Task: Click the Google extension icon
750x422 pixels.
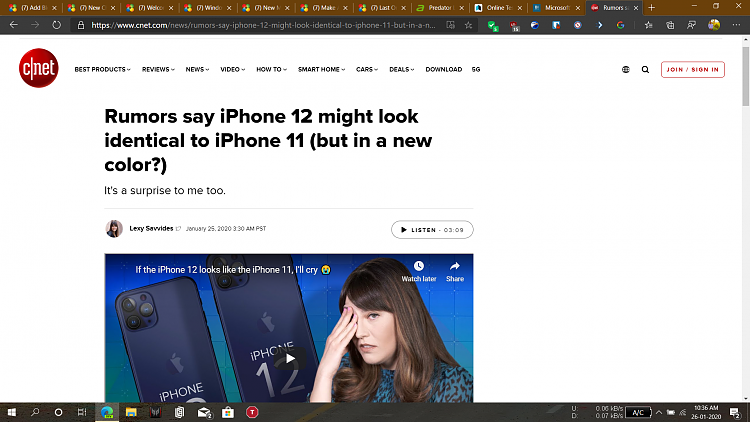Action: coord(620,25)
